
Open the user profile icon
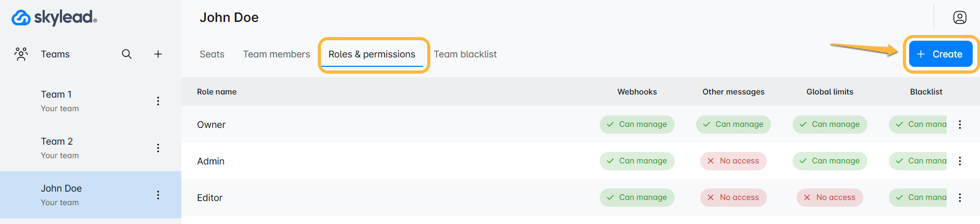[x=960, y=18]
